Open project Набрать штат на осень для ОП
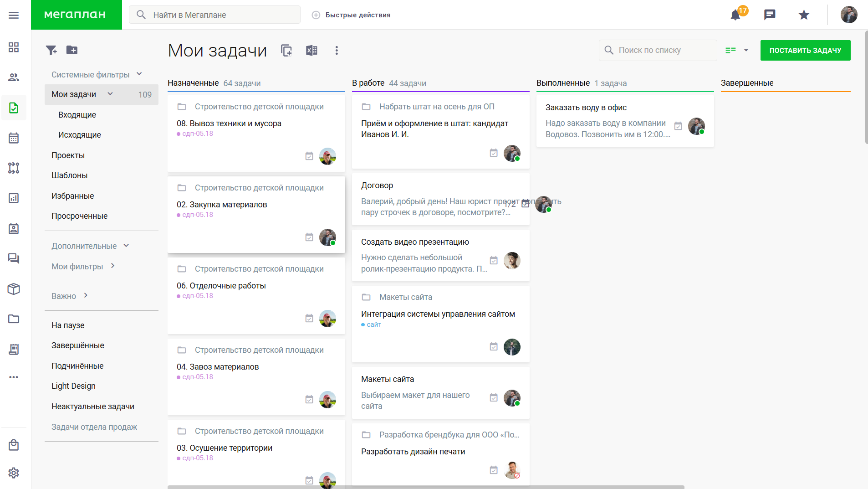Screen dimensions: 868x489 (x=437, y=107)
